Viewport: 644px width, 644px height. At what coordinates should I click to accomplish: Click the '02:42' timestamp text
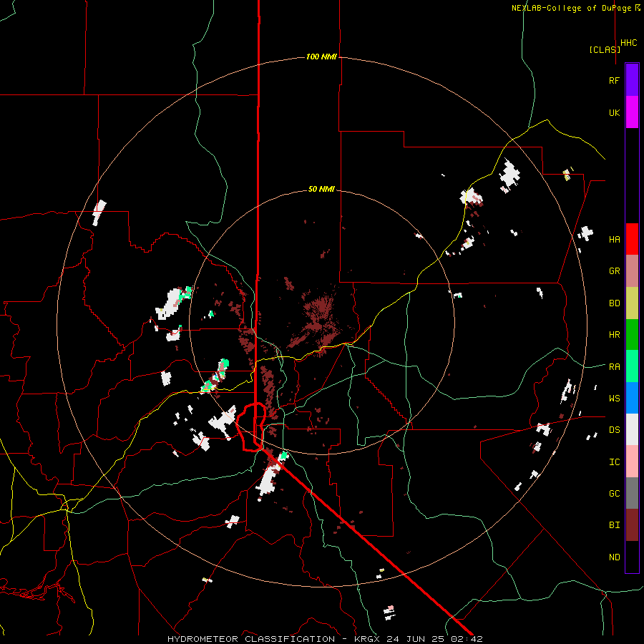click(x=468, y=639)
